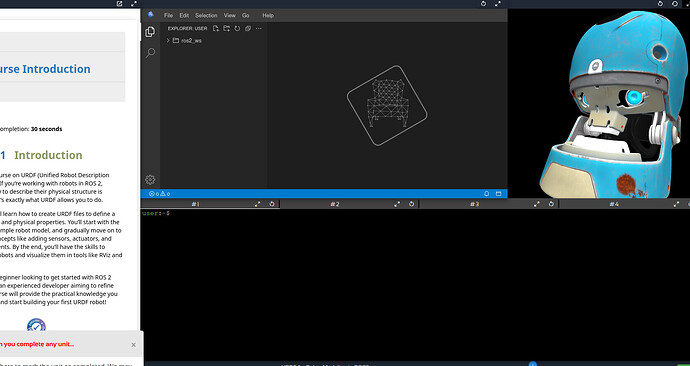The image size is (690, 366).
Task: Switch to terminal tab #2
Action: pos(335,204)
